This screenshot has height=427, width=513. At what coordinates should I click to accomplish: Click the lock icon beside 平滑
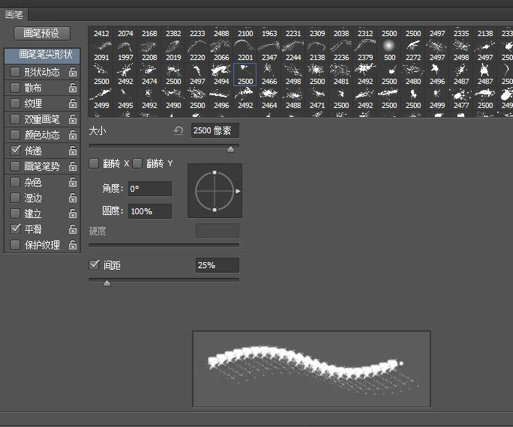(x=73, y=229)
